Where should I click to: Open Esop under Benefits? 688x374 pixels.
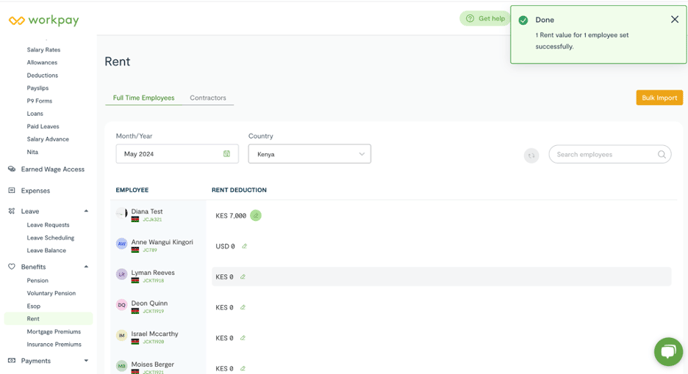(x=33, y=306)
